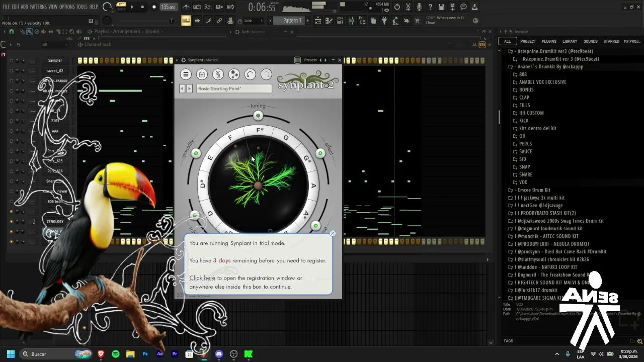
Task: Switch to the STARRED browser tab
Action: pyautogui.click(x=611, y=41)
